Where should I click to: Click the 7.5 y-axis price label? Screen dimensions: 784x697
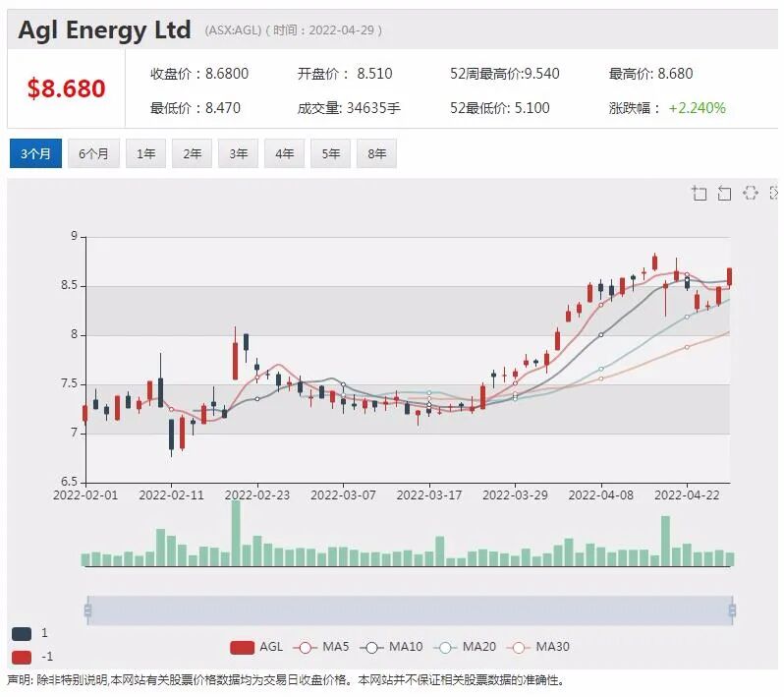[69, 383]
